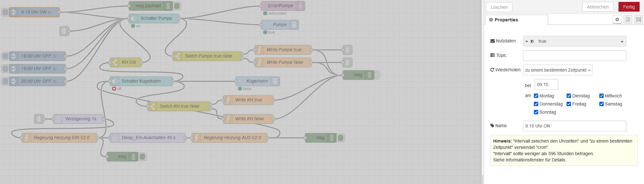Open the node settings gear tab
Image resolution: width=644 pixels, height=184 pixels.
pos(617,19)
